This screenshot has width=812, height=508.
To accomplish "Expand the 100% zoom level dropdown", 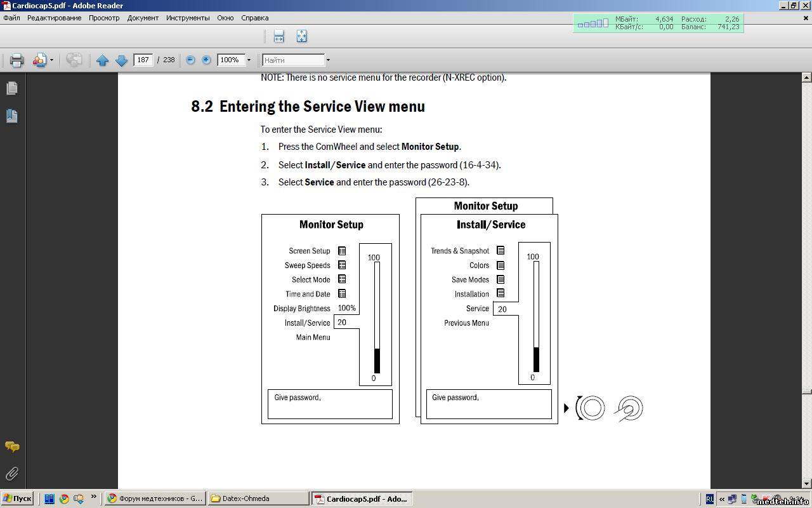I will [249, 60].
